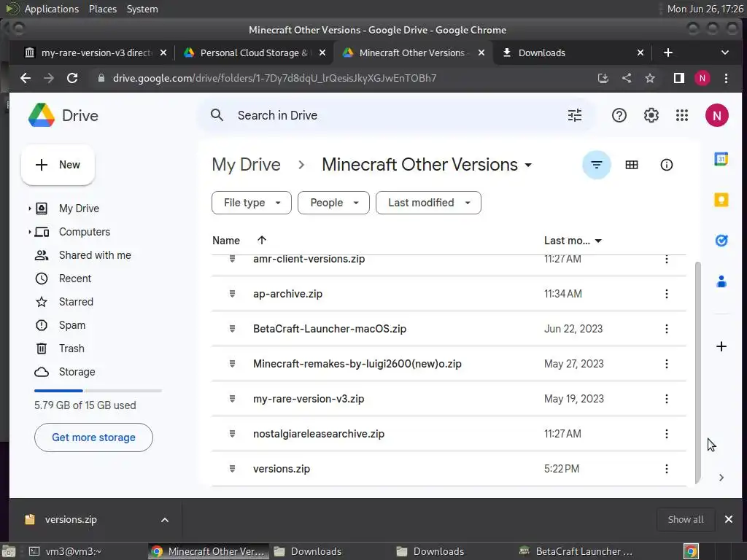
Task: Open Drive settings gear
Action: coord(651,115)
